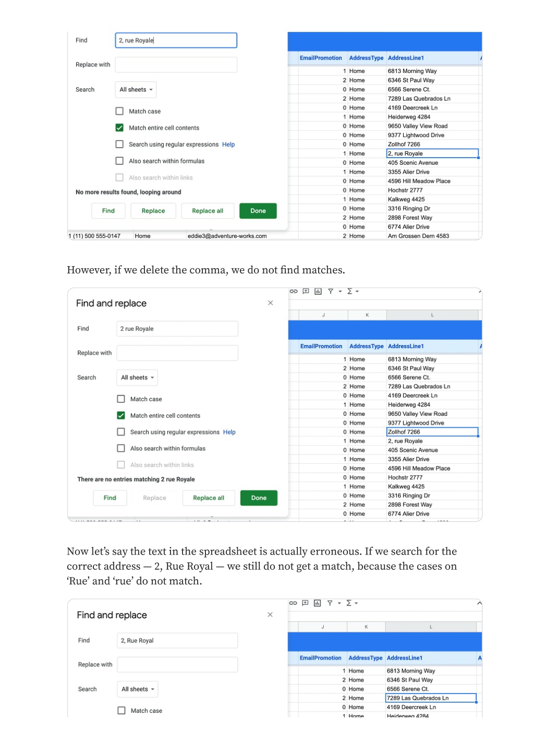Click insert chart icon in bottom screenshot toolbar
The image size is (534, 756).
318,603
